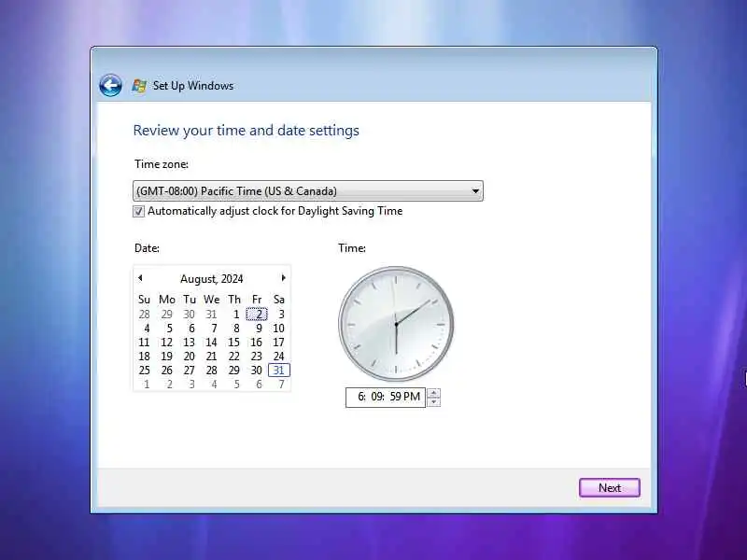This screenshot has height=560, width=747.
Task: Select the minutes value 09 in time field
Action: [377, 397]
